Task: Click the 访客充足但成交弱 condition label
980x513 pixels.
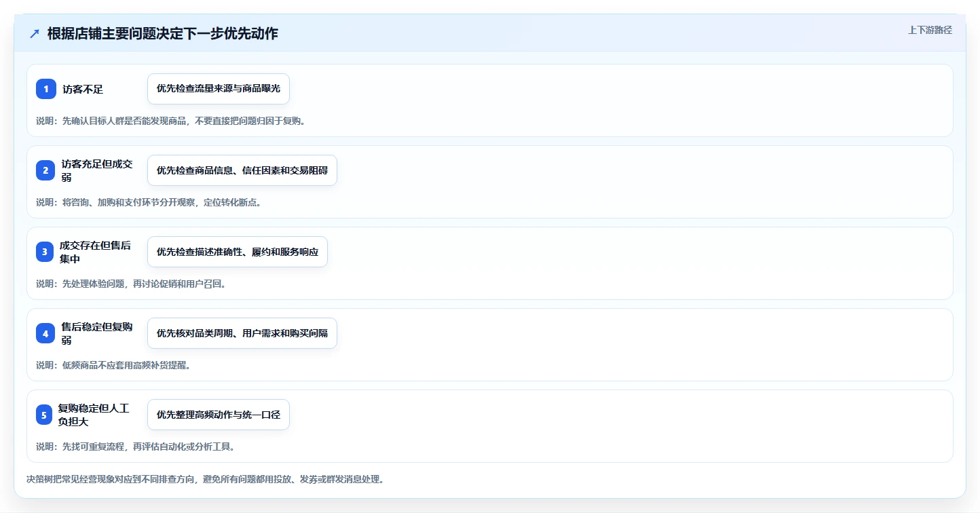Action: pos(97,170)
